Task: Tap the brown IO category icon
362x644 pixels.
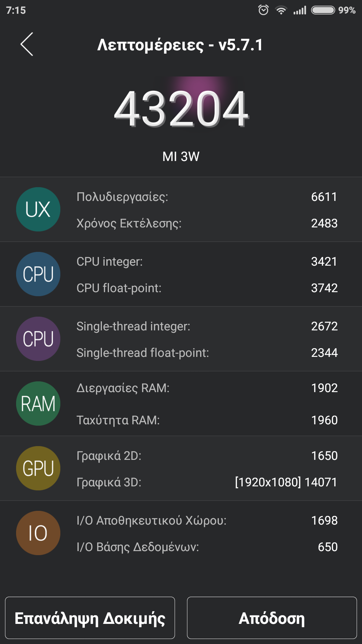Action: coord(38,533)
